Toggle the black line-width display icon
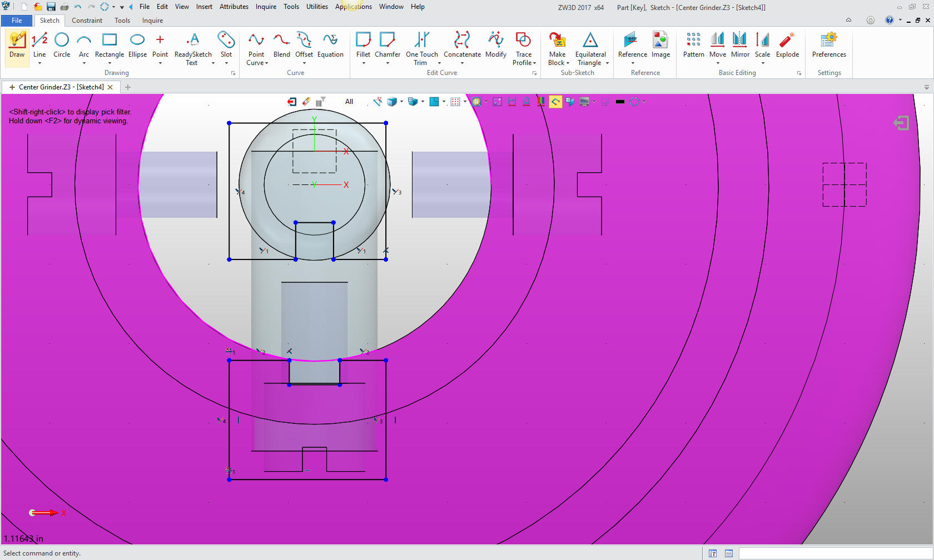Screen dimensions: 934x560 click(x=620, y=102)
